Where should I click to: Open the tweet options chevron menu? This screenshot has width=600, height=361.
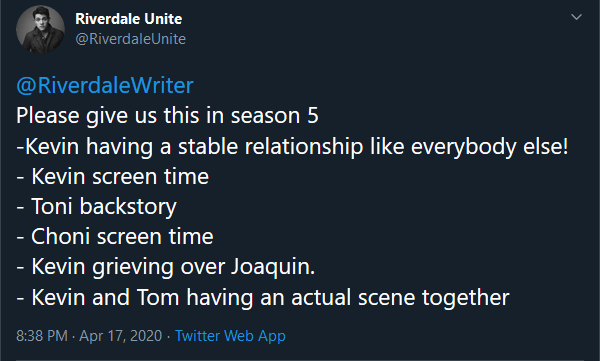coord(576,17)
